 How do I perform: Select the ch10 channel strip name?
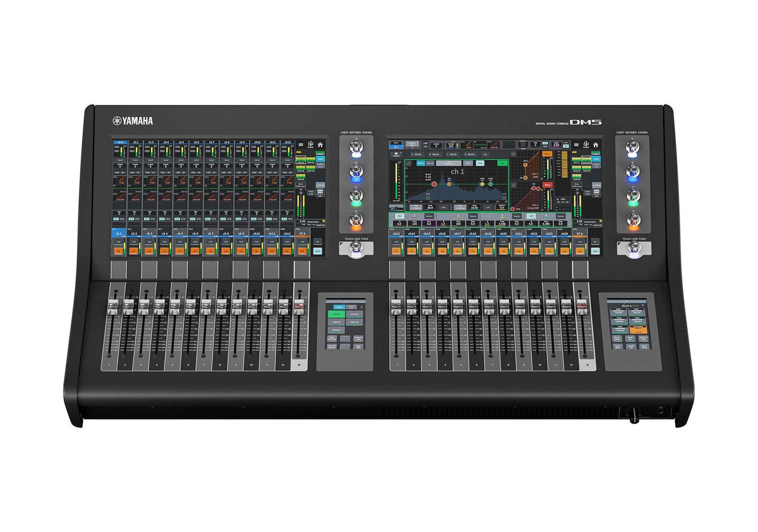point(256,234)
